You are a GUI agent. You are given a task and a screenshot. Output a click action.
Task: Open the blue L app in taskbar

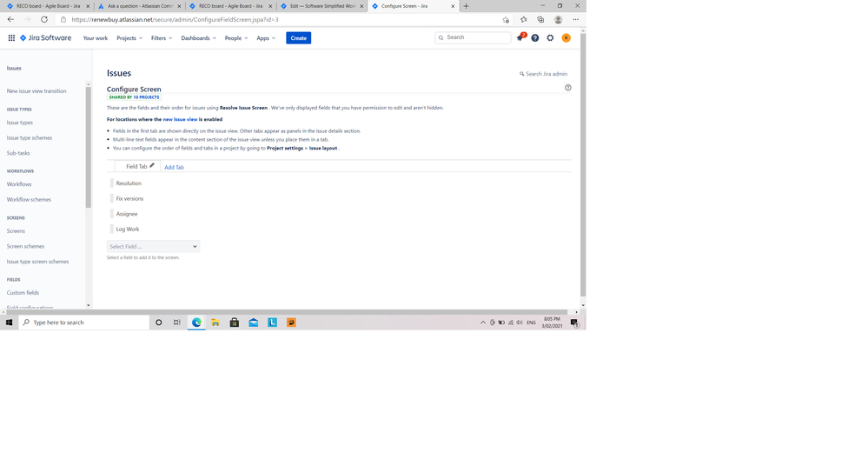pyautogui.click(x=272, y=323)
